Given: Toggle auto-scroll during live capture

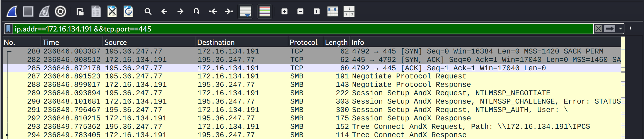Looking at the screenshot, I should coord(245,12).
